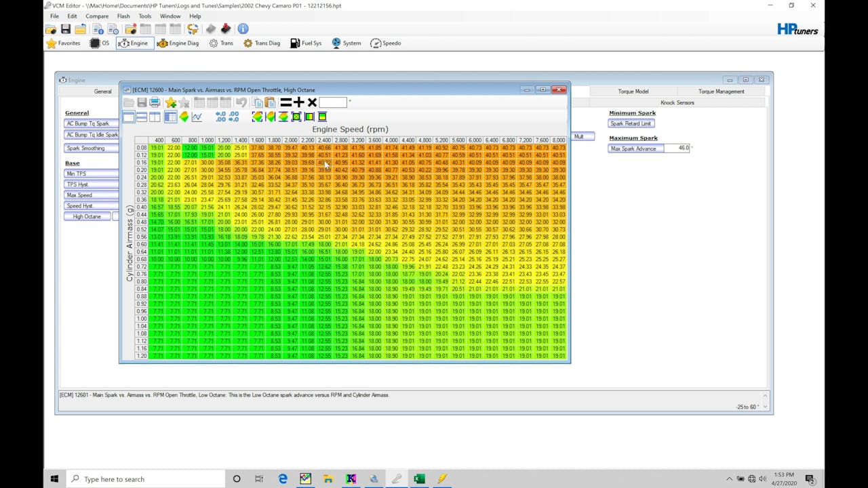Collapse the parameter description panel
This screenshot has height=488, width=868.
pyautogui.click(x=764, y=394)
